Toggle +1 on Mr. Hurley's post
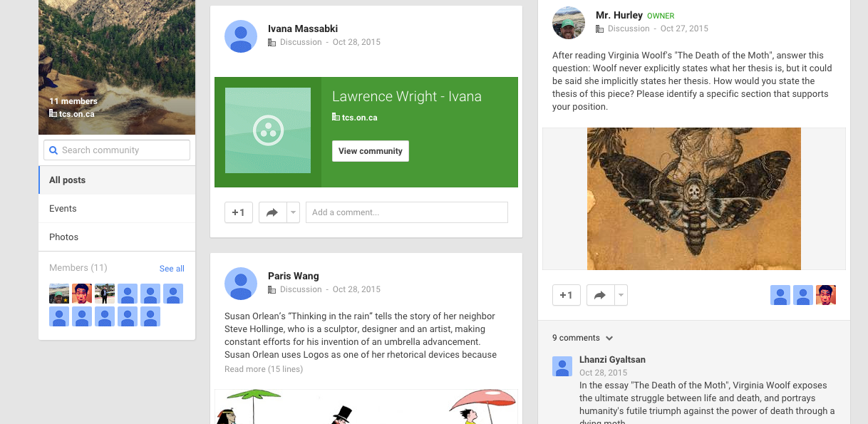Image resolution: width=868 pixels, height=424 pixels. coord(567,295)
